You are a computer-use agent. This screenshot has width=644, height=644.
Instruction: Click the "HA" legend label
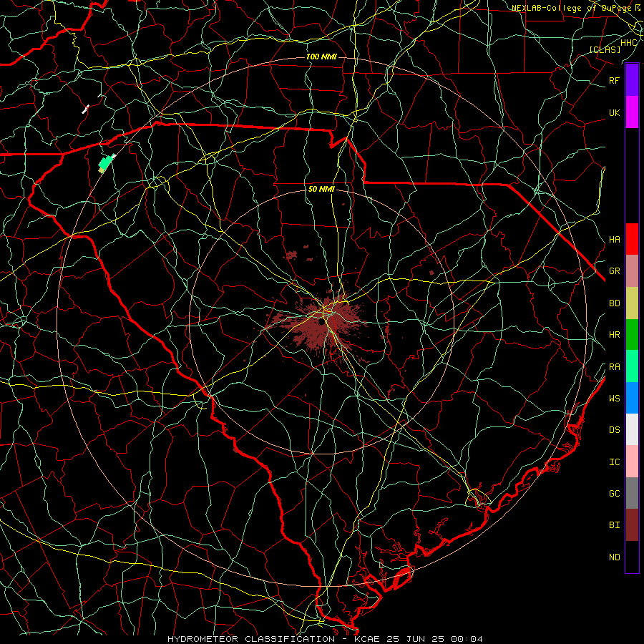tap(614, 239)
